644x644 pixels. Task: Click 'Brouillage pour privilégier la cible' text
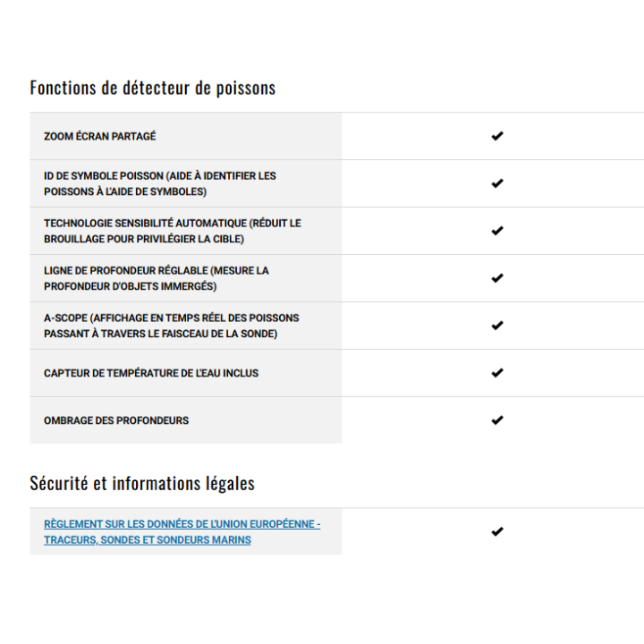tap(144, 240)
